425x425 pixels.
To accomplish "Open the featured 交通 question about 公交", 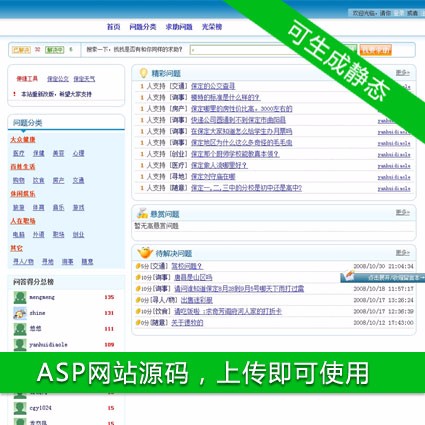I will 213,86.
